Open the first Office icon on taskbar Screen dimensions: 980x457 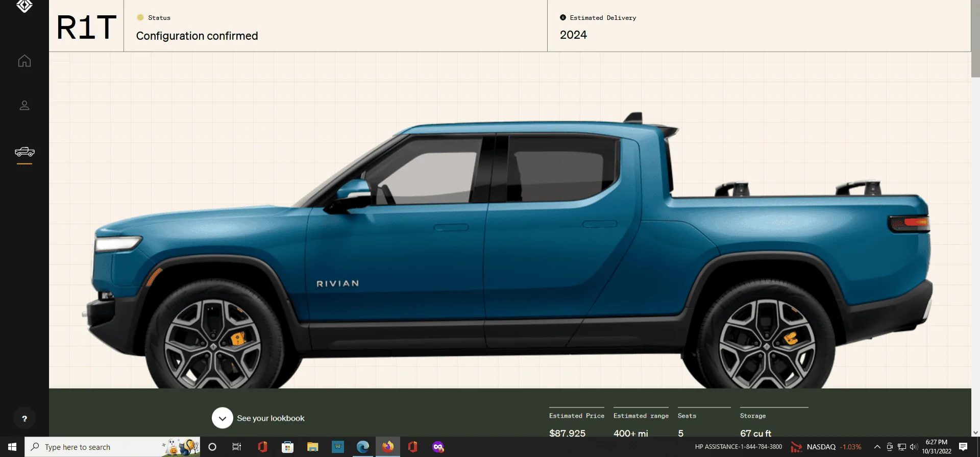(x=262, y=447)
